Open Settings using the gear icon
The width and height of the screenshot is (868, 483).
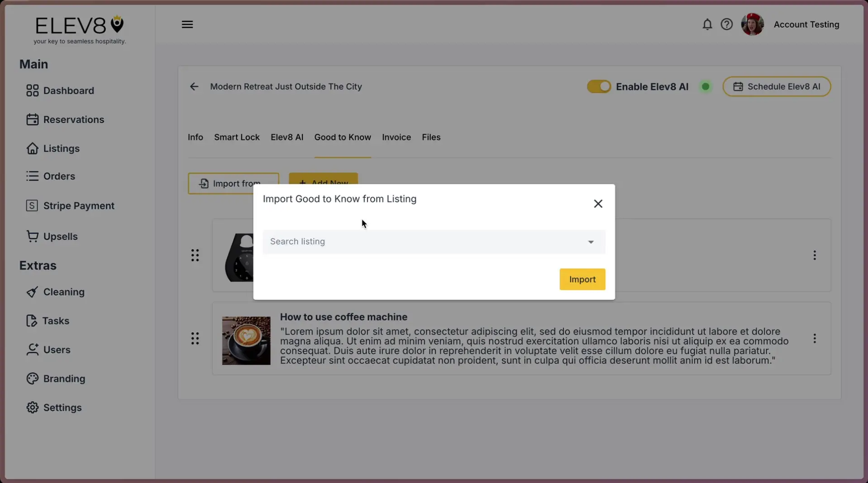[62, 407]
